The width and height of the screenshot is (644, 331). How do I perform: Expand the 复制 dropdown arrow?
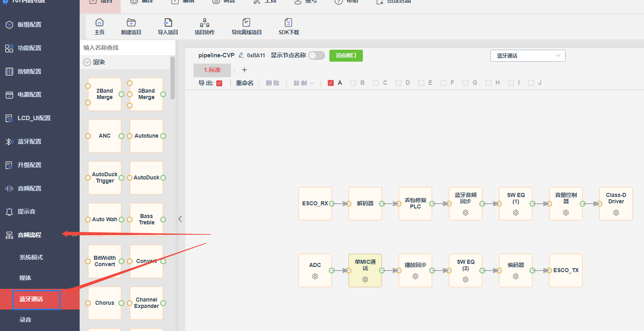click(x=311, y=83)
